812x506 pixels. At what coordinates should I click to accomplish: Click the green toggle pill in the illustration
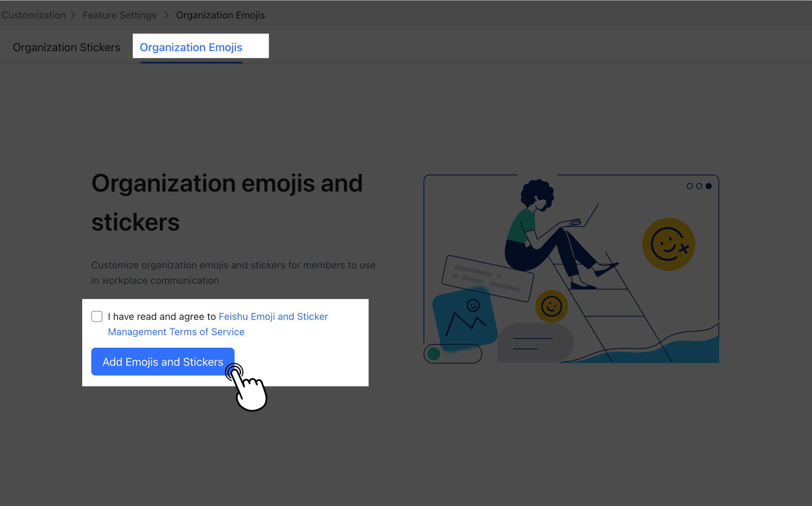434,353
